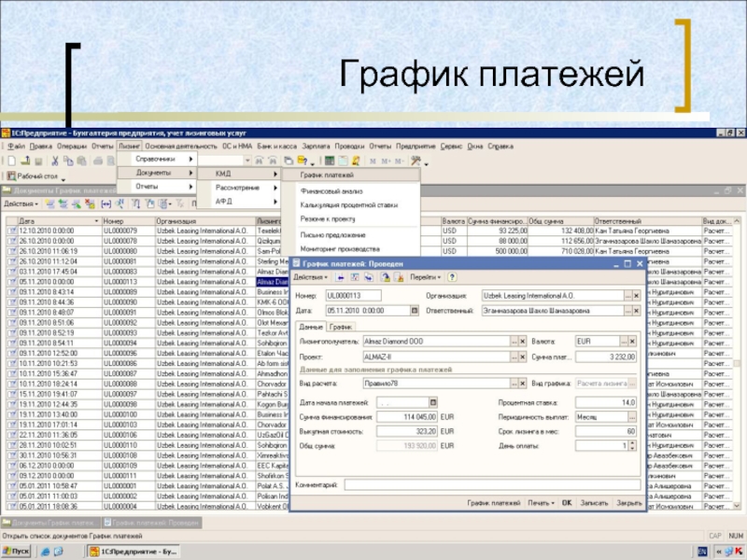
Task: Click the yellow help icon in dialog toolbar
Action: (452, 277)
